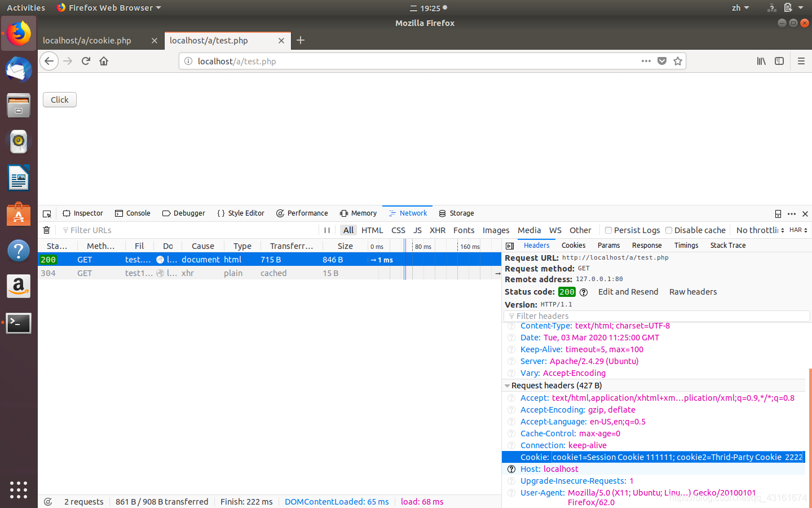This screenshot has width=812, height=508.
Task: Switch to Debugger panel
Action: (x=183, y=213)
